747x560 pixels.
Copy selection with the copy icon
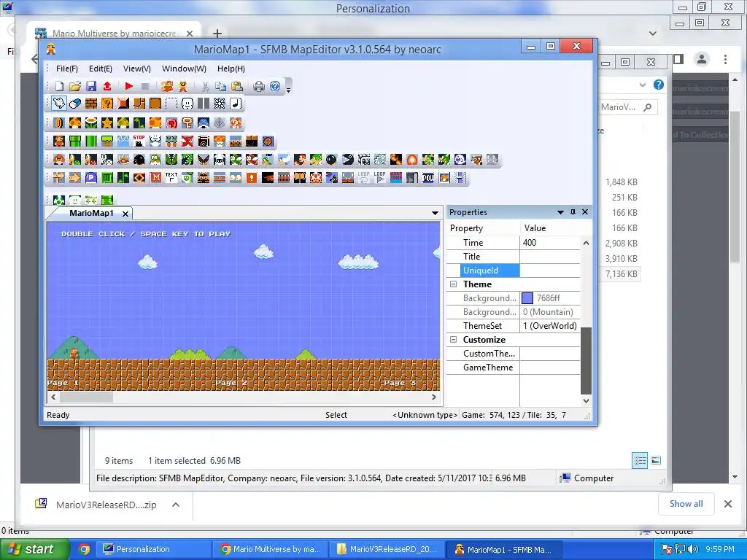tap(220, 86)
